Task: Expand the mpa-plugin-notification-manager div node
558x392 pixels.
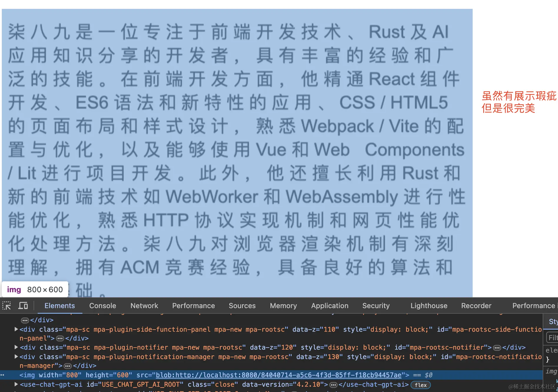Action: (x=16, y=356)
